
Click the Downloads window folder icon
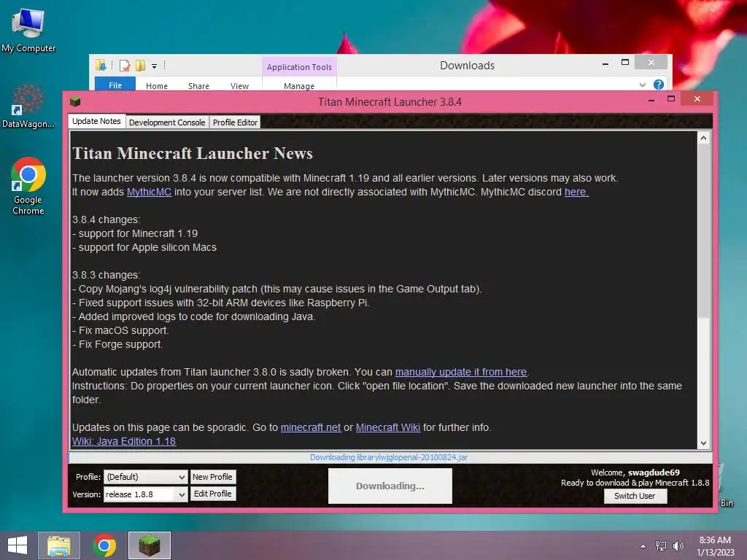(x=101, y=65)
